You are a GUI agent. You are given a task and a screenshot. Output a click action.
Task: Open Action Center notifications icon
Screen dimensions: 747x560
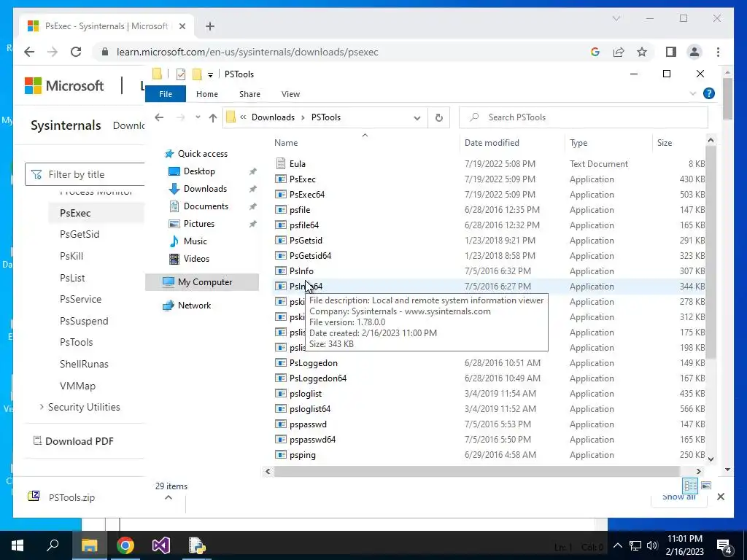click(x=724, y=546)
